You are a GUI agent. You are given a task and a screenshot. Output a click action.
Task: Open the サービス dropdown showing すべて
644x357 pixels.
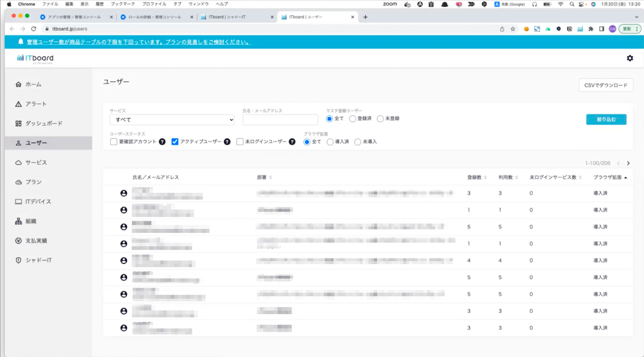[172, 120]
